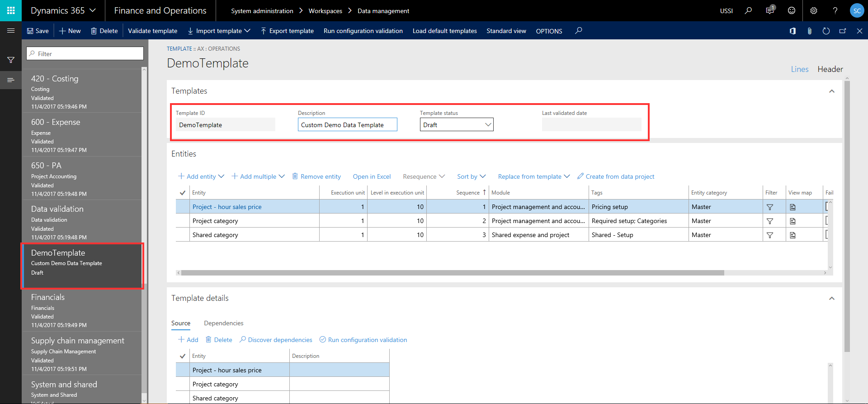The height and width of the screenshot is (404, 868).
Task: Click the settings gear icon
Action: 813,10
